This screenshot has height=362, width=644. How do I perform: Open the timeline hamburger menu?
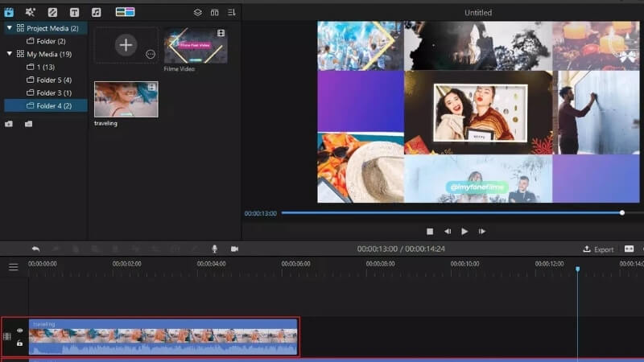(x=13, y=267)
